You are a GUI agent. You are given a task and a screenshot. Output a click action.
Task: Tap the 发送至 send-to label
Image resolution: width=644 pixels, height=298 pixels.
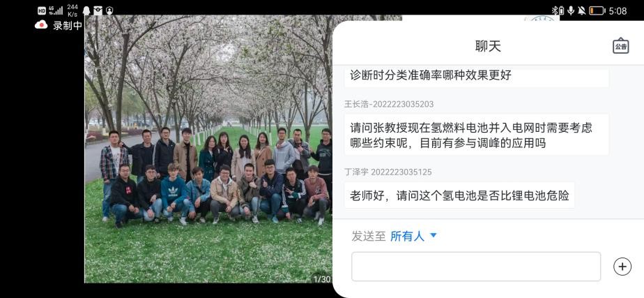(369, 236)
